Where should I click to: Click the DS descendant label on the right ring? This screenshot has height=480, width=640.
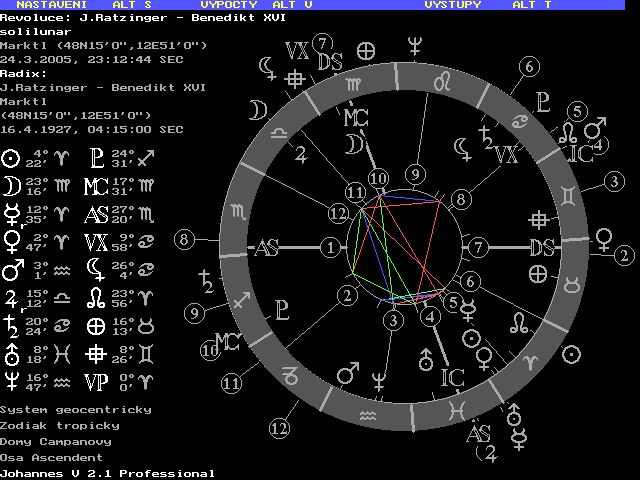coord(542,248)
